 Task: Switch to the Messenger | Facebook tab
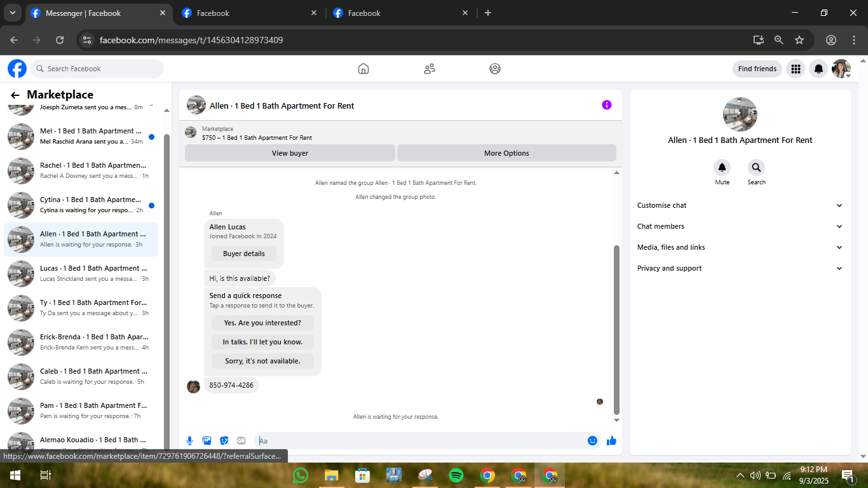pyautogui.click(x=98, y=13)
